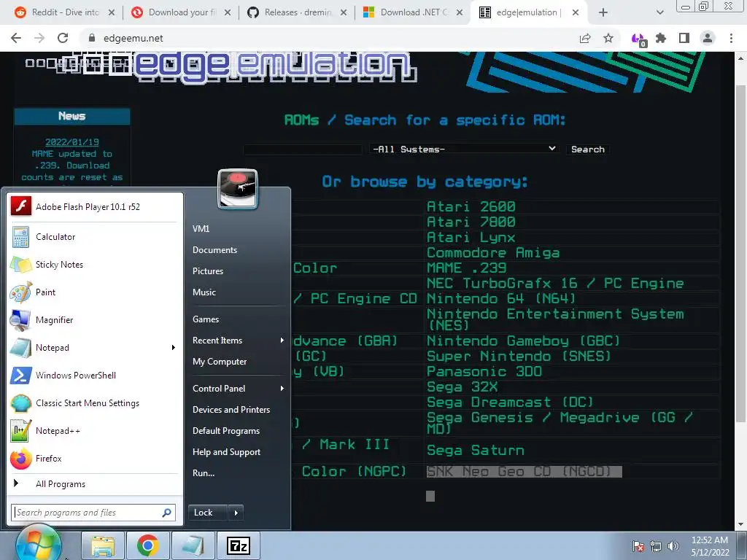The width and height of the screenshot is (747, 560).
Task: Open File Explorer on taskbar
Action: 102,545
